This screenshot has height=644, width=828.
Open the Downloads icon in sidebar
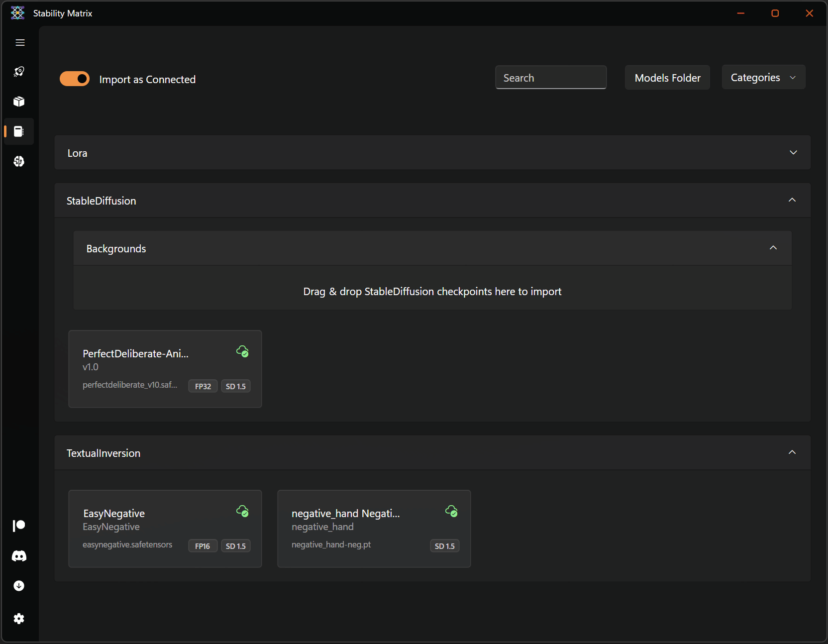pos(19,586)
